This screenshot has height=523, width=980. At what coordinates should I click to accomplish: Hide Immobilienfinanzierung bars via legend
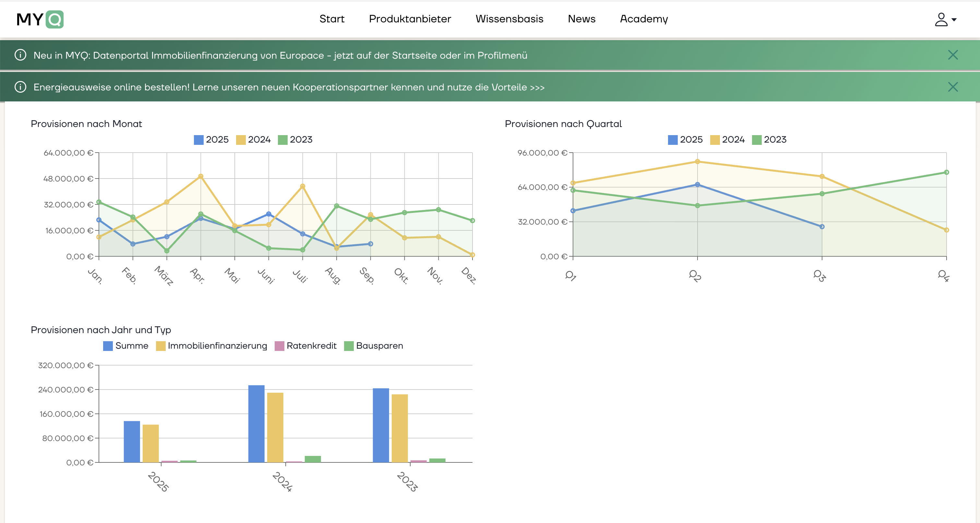coord(211,346)
